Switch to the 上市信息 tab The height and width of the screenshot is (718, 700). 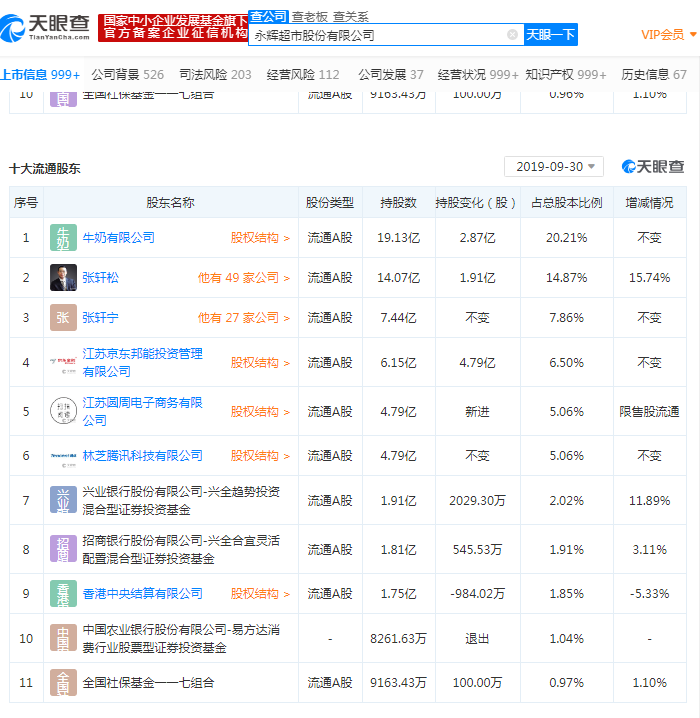pyautogui.click(x=40, y=74)
